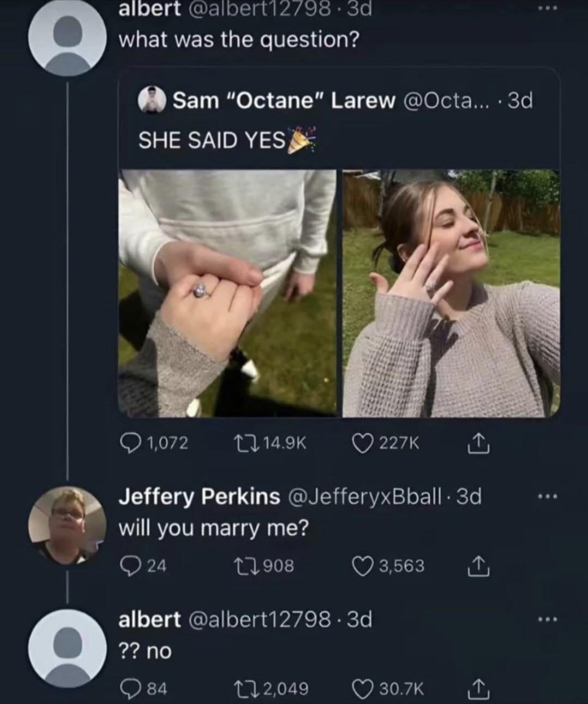Share Jeffery Perkins' reply
The height and width of the screenshot is (704, 588).
[x=479, y=566]
